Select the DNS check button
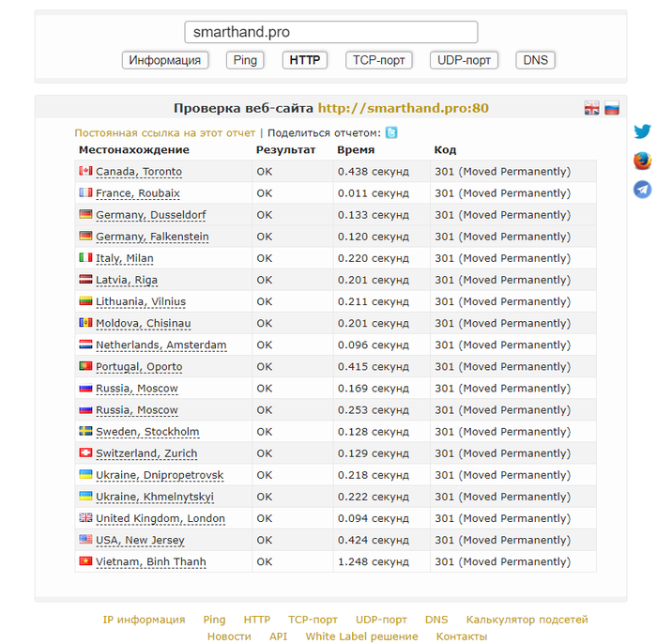 536,60
